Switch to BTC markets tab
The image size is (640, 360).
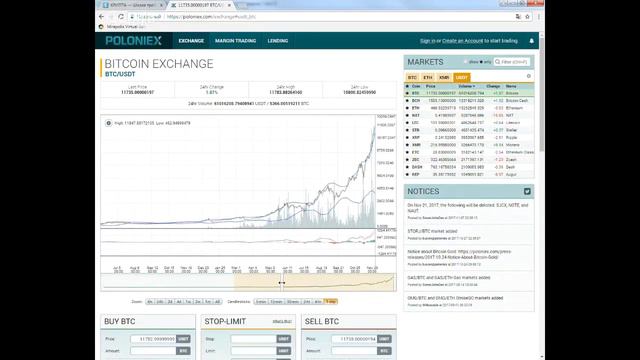coord(412,77)
